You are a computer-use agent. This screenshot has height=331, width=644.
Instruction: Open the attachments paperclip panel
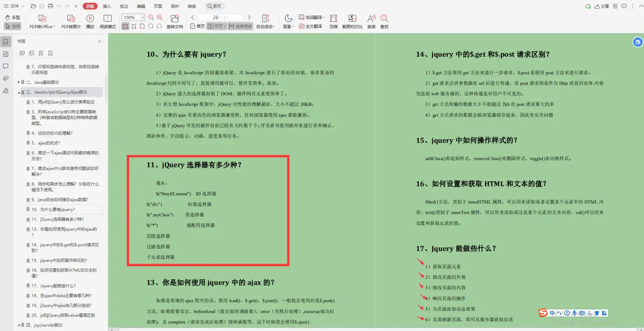click(x=6, y=78)
